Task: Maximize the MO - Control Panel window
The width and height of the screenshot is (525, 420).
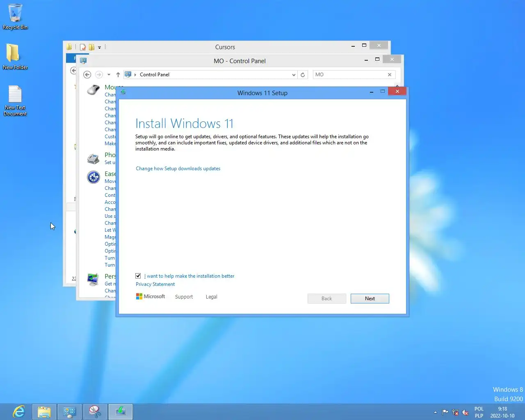Action: coord(377,59)
